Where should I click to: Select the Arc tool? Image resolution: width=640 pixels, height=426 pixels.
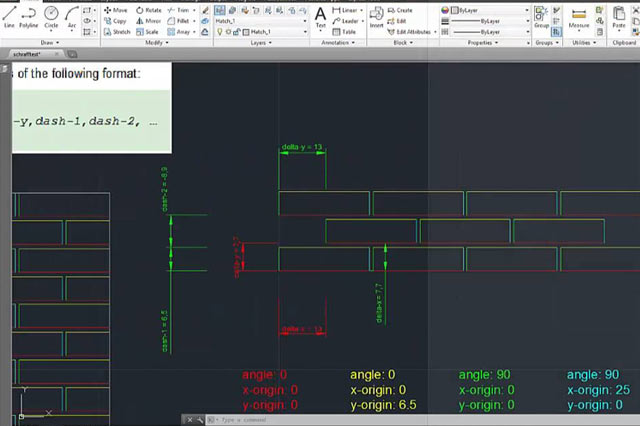pyautogui.click(x=72, y=17)
